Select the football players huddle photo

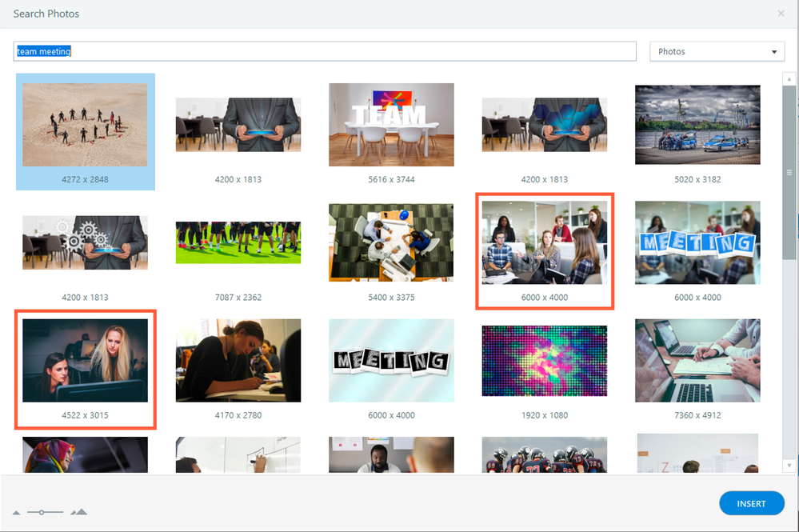pyautogui.click(x=544, y=454)
